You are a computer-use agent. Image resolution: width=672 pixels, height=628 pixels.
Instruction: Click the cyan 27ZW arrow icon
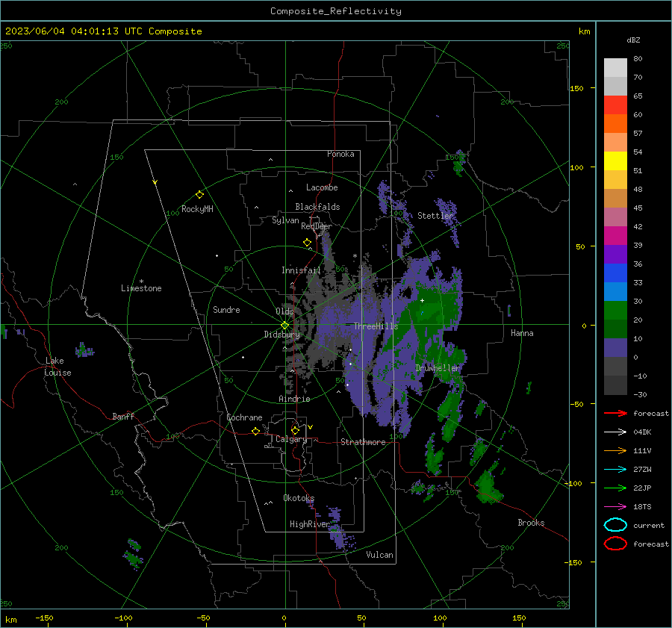615,470
